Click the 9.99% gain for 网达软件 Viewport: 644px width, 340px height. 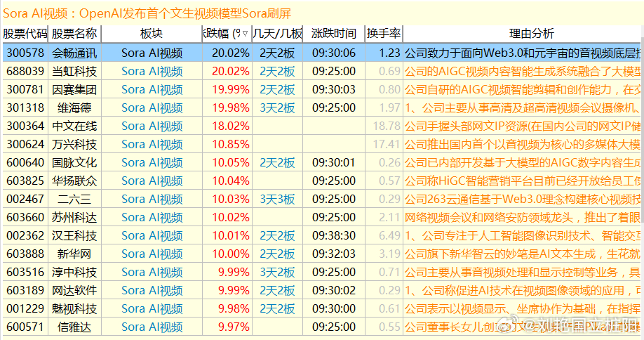(x=234, y=290)
